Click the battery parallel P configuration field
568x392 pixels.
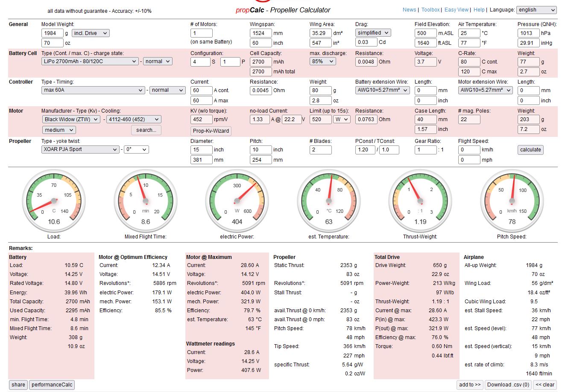coord(230,61)
